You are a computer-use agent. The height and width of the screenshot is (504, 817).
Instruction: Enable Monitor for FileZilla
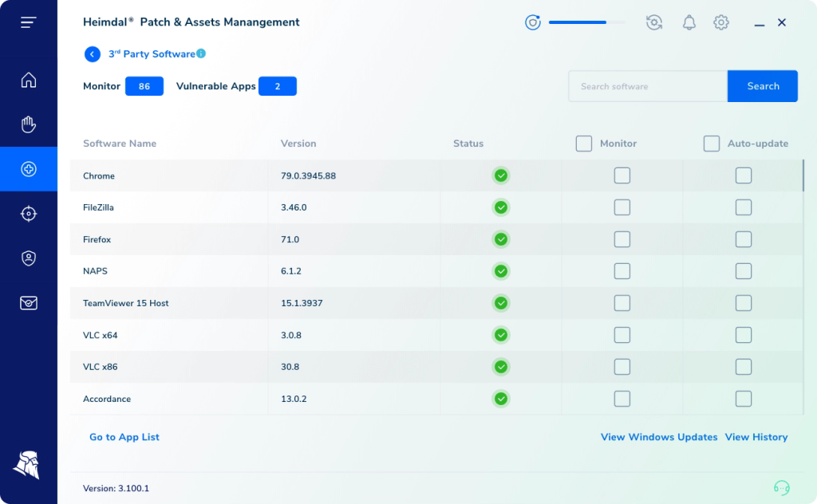pyautogui.click(x=622, y=207)
